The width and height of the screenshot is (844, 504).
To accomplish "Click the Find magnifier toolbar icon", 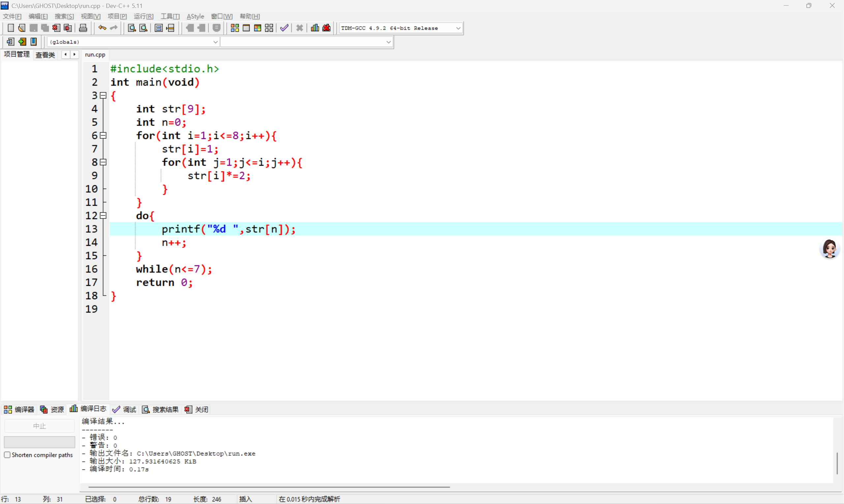I will [132, 28].
